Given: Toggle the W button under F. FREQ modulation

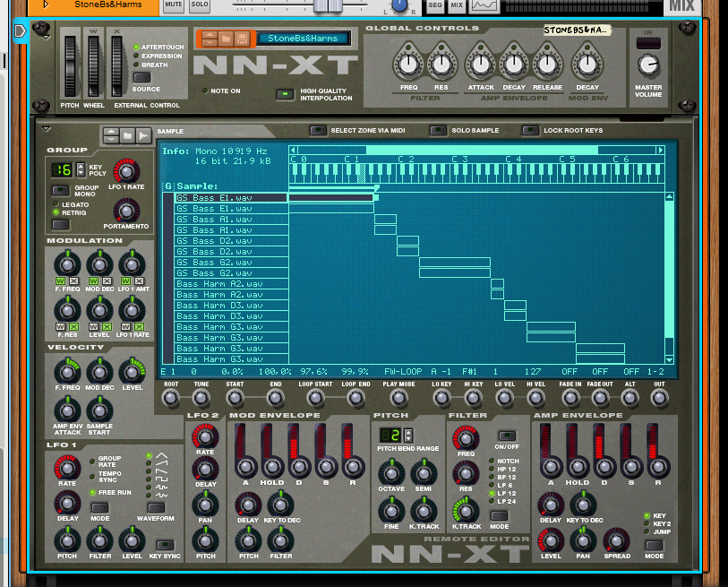Looking at the screenshot, I should [60, 281].
